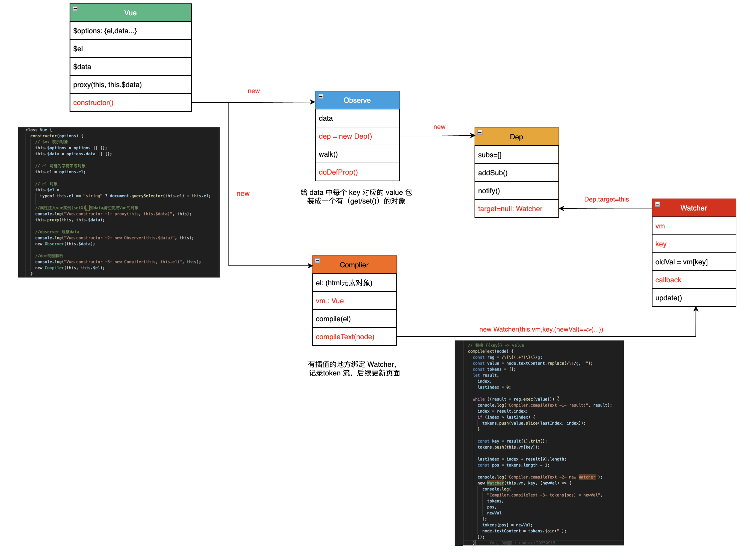The image size is (750, 560).
Task: Collapse the Watcher class box
Action: (x=657, y=204)
